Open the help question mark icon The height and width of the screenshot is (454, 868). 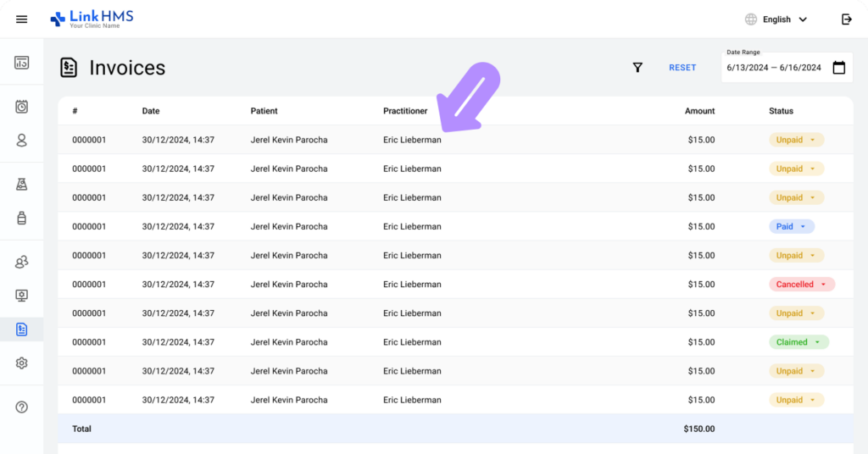[x=21, y=407]
